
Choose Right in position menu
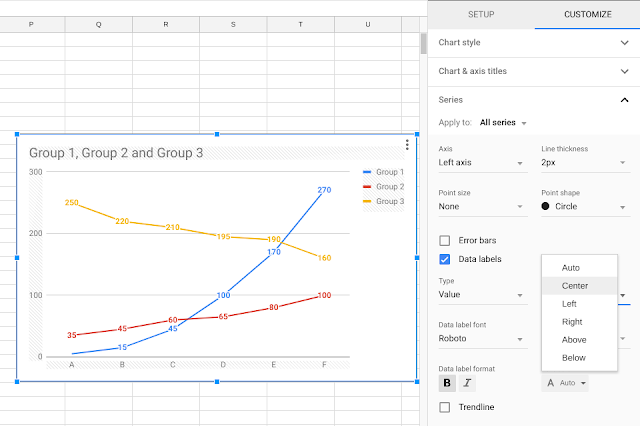click(580, 322)
